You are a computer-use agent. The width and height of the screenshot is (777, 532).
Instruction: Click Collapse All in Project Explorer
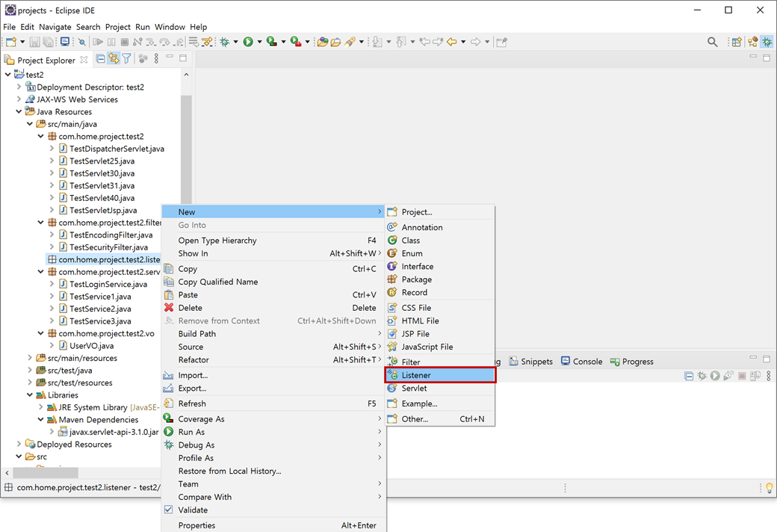pos(101,59)
